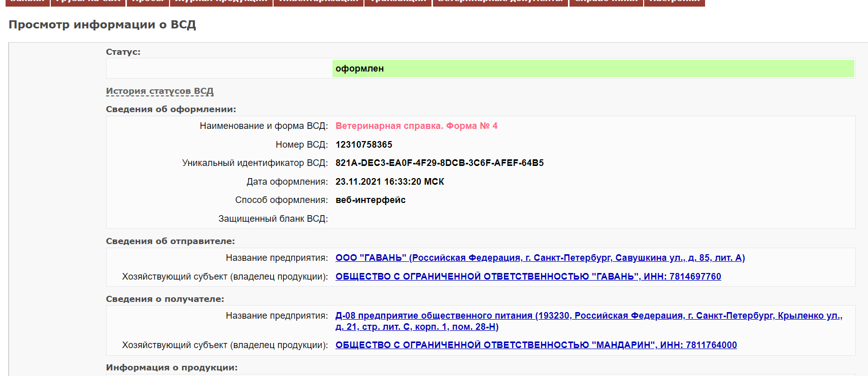Expand the История статусов ВСД section
The height and width of the screenshot is (376, 868).
[159, 91]
